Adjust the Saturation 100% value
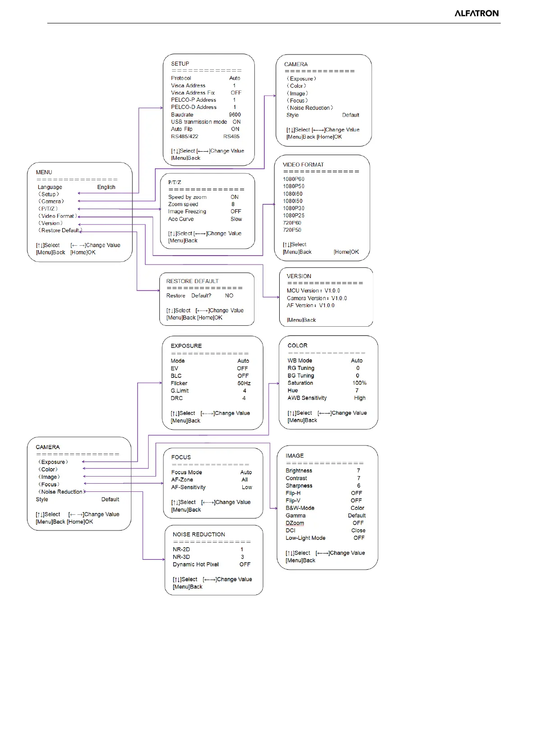Image resolution: width=535 pixels, height=756 pixels. click(359, 383)
